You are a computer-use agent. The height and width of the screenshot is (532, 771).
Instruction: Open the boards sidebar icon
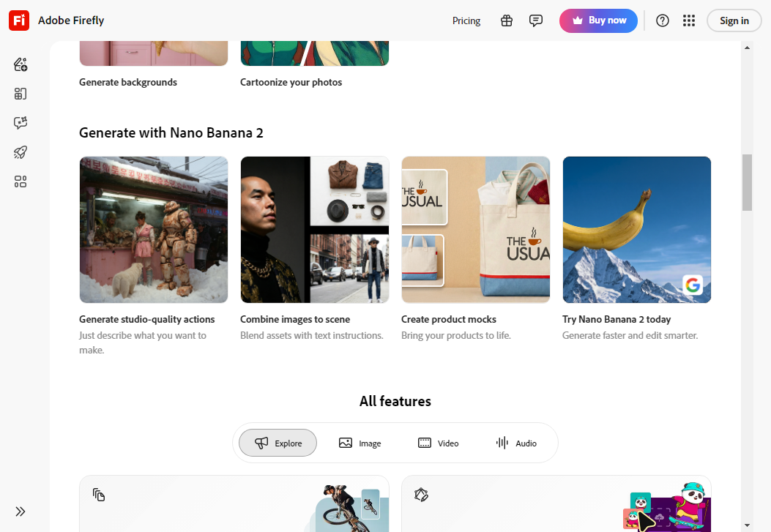21,94
